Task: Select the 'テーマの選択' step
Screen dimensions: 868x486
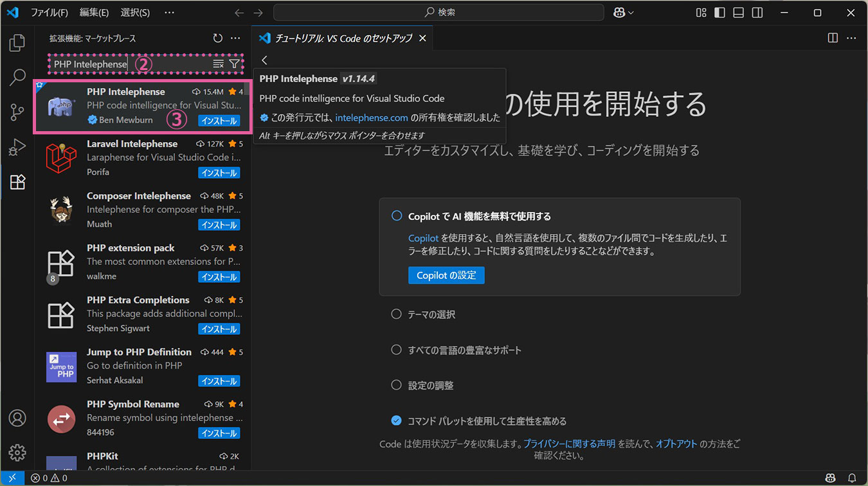Action: [x=431, y=314]
